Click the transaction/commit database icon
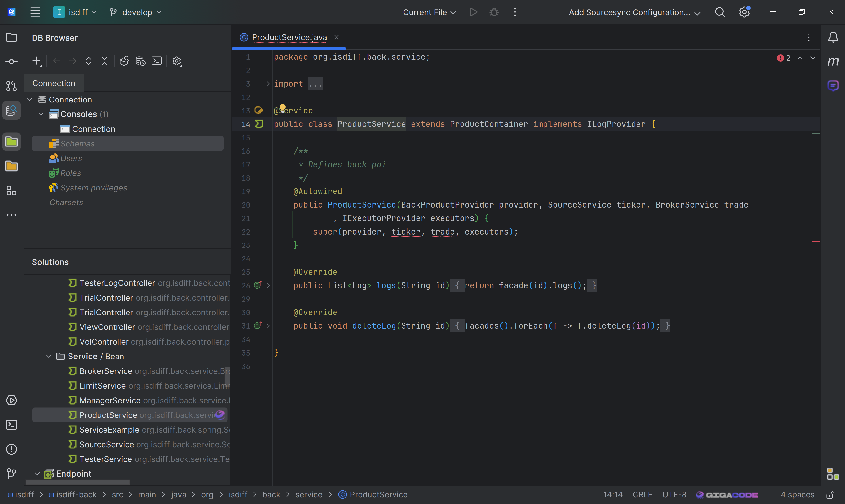Viewport: 845px width, 504px height. (141, 61)
